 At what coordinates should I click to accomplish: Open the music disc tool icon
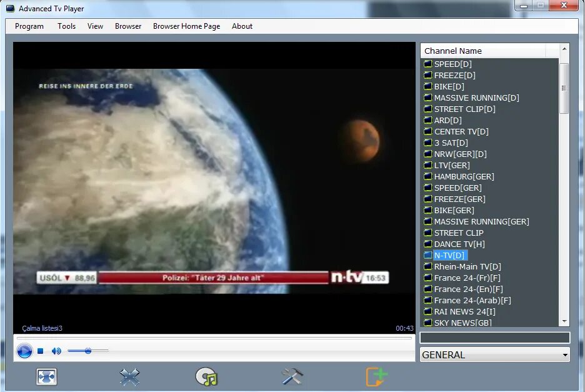coord(207,376)
